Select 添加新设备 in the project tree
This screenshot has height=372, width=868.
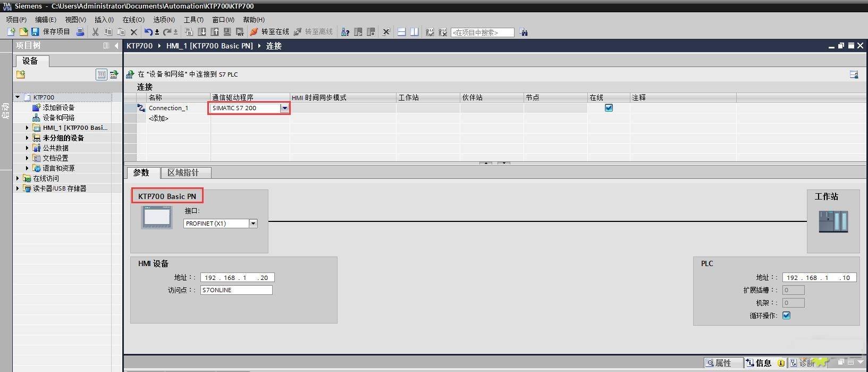click(58, 108)
